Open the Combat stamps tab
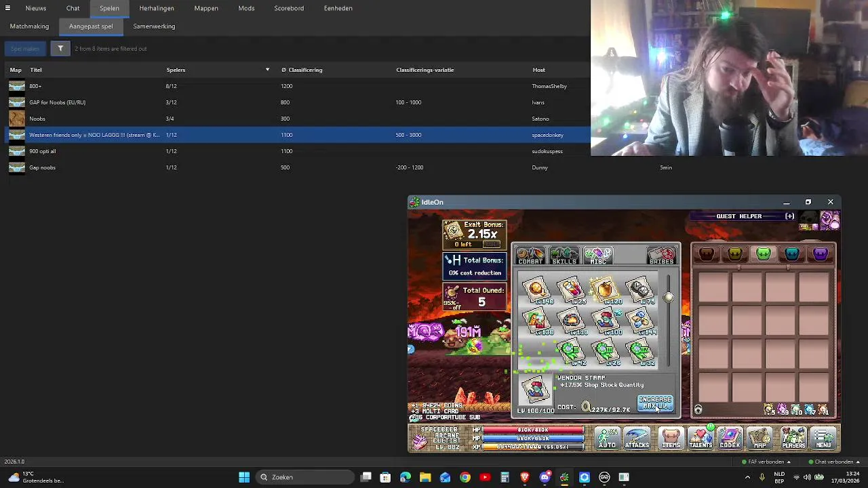Screen dimensions: 868x488 point(530,256)
